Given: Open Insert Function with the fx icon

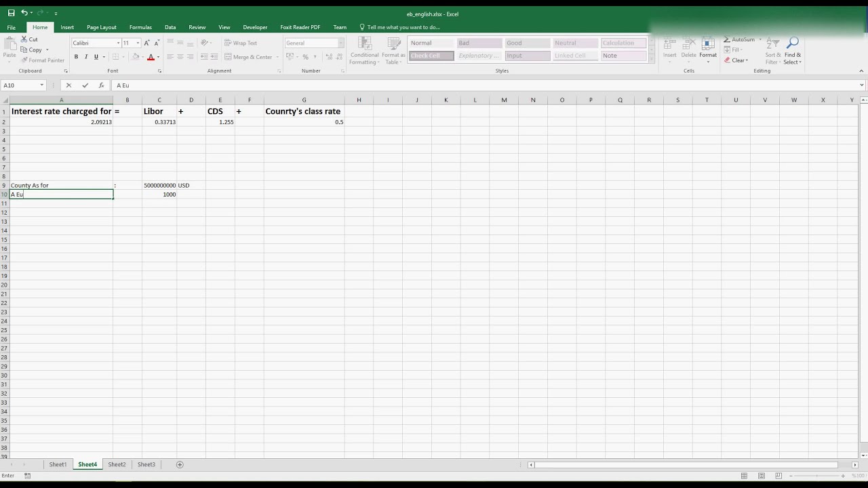Looking at the screenshot, I should tap(101, 85).
